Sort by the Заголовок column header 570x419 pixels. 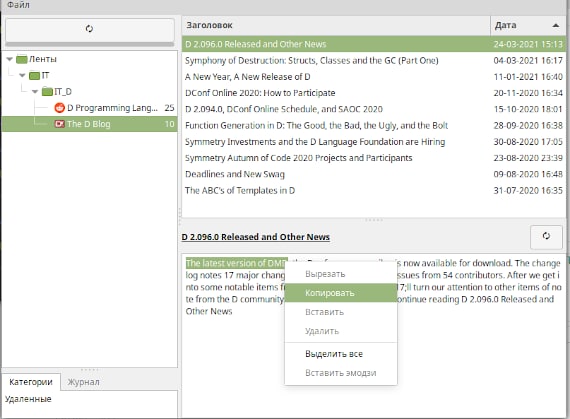pos(336,25)
